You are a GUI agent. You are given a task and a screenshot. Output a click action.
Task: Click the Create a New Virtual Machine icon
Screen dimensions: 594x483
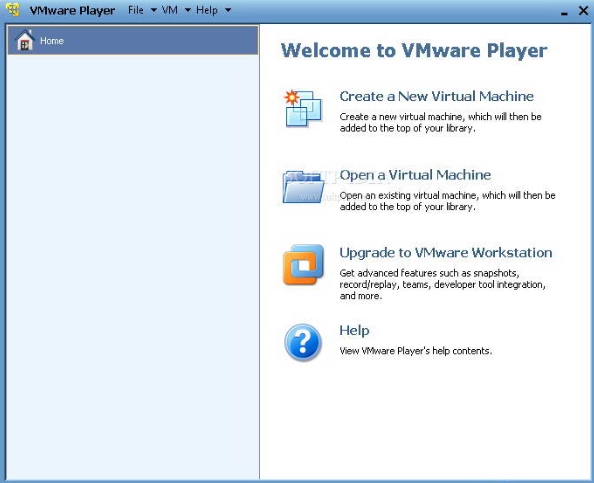pyautogui.click(x=303, y=108)
